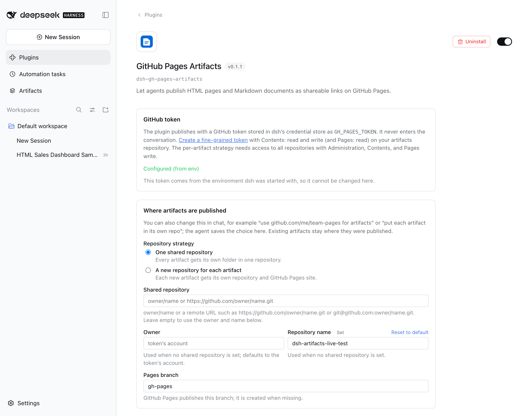
Task: Click the GitHub token heading
Action: point(162,119)
